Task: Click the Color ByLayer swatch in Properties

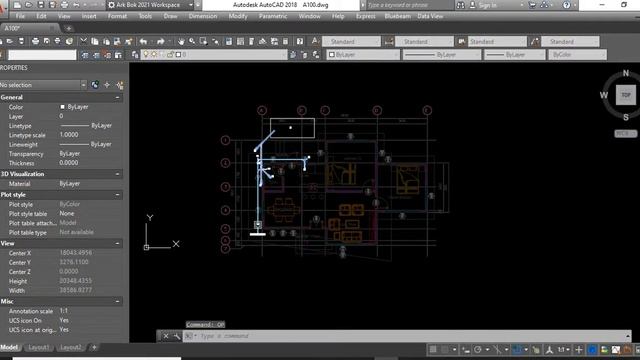Action: [62, 107]
